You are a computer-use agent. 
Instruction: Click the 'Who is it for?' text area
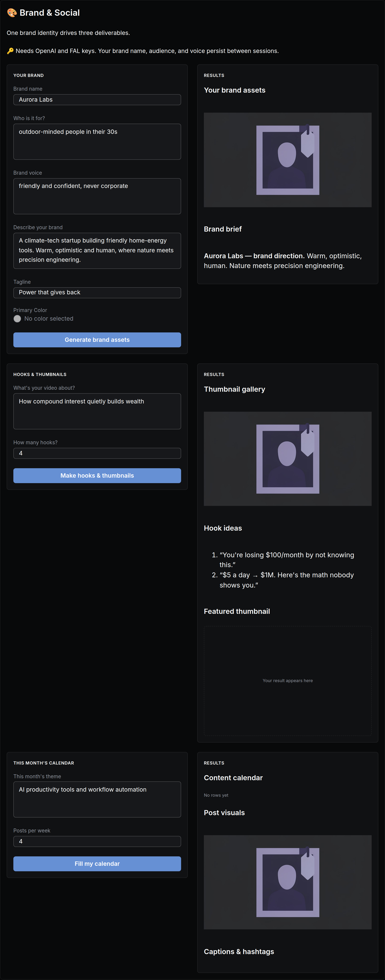97,141
